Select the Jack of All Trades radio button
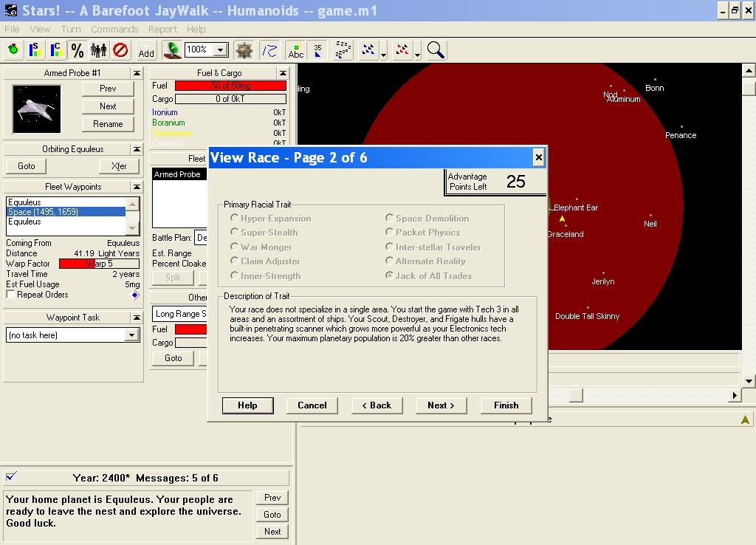Screen dimensions: 756x545 click(389, 276)
